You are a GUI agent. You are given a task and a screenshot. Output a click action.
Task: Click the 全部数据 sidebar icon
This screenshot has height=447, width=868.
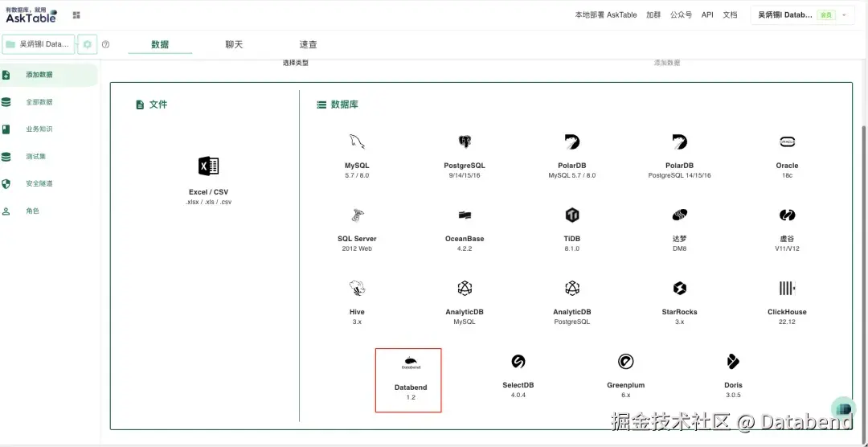click(x=6, y=102)
